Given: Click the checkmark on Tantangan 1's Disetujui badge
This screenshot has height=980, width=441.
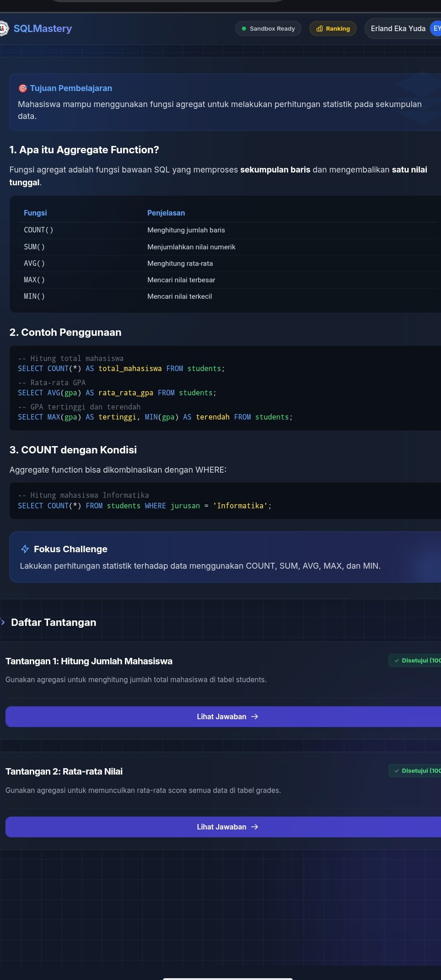Looking at the screenshot, I should click(397, 661).
